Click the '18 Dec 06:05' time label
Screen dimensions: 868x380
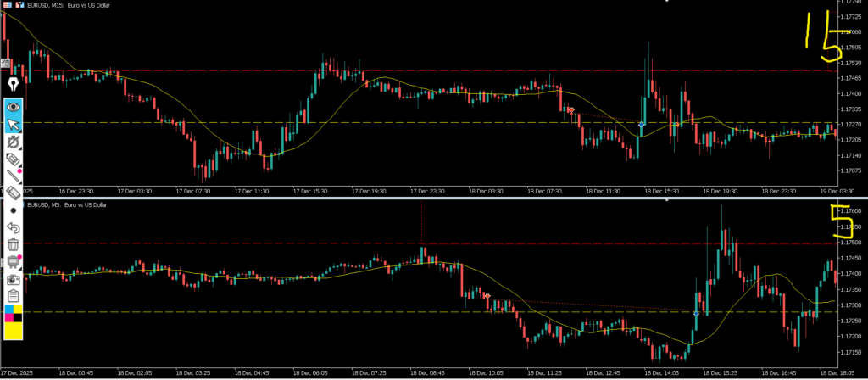point(310,373)
